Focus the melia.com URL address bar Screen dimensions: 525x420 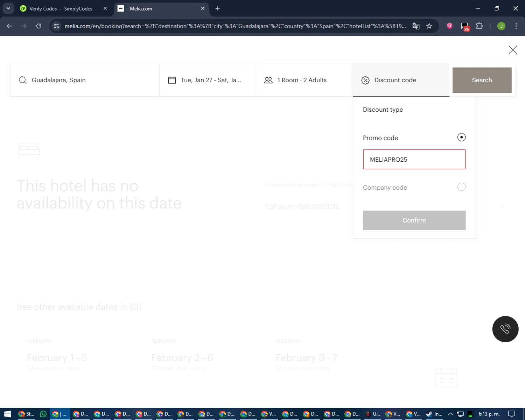pyautogui.click(x=234, y=26)
